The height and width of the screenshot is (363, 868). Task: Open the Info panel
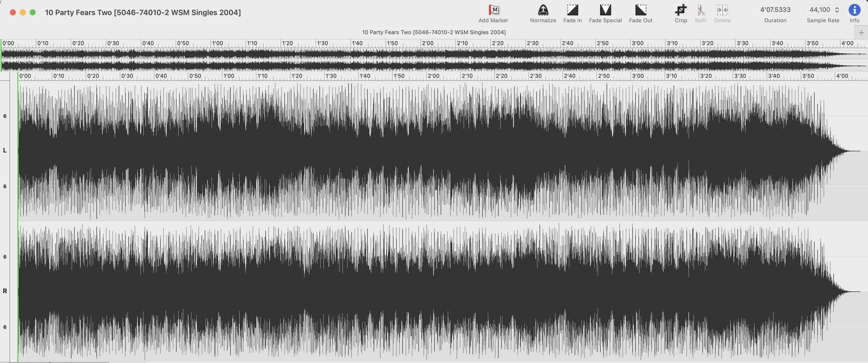pos(854,10)
